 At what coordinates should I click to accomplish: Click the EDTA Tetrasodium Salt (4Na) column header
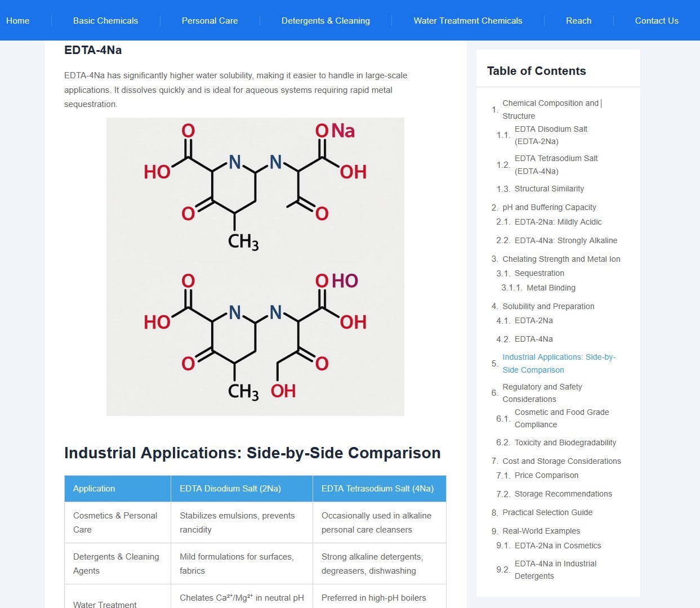tap(377, 489)
